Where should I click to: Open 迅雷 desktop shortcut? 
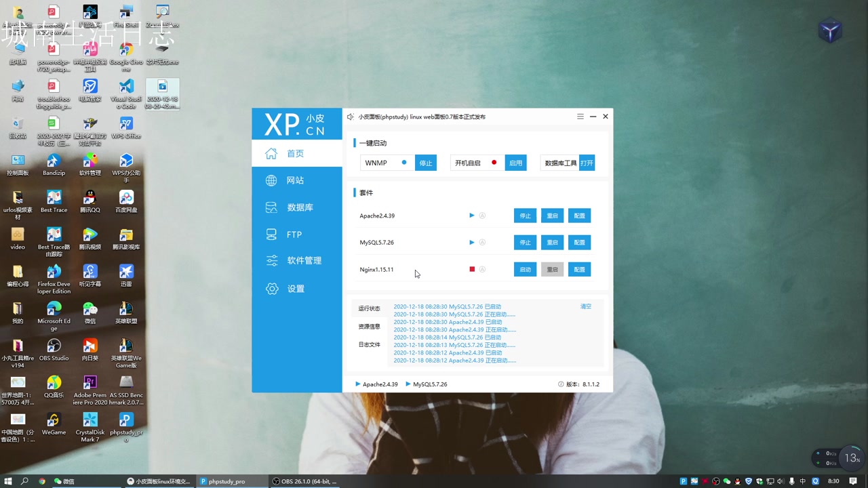pos(126,275)
